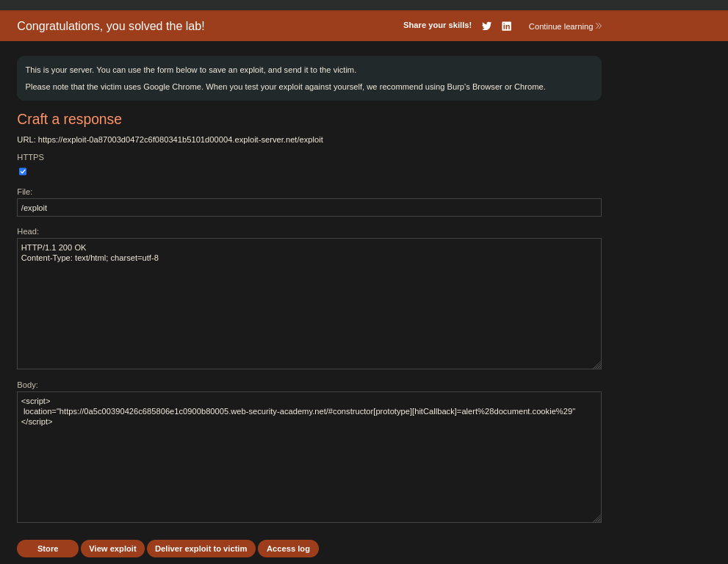Click the 'Share your skills!' label

pos(437,25)
